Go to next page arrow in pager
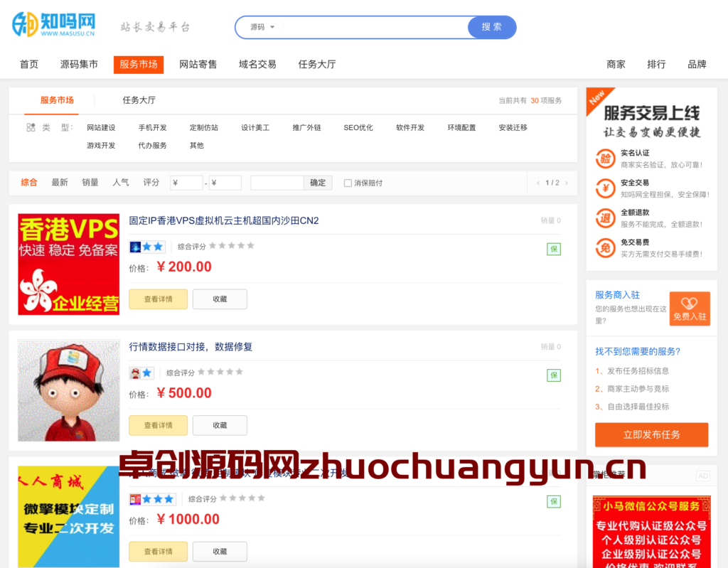This screenshot has width=728, height=568. coord(567,183)
